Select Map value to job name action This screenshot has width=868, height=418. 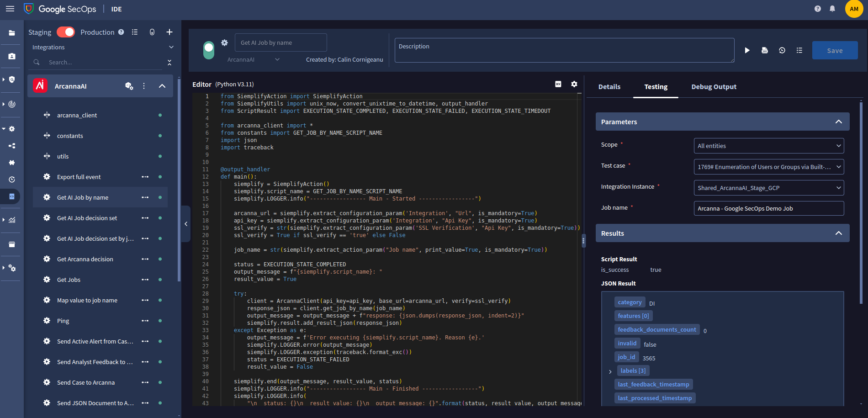click(87, 300)
